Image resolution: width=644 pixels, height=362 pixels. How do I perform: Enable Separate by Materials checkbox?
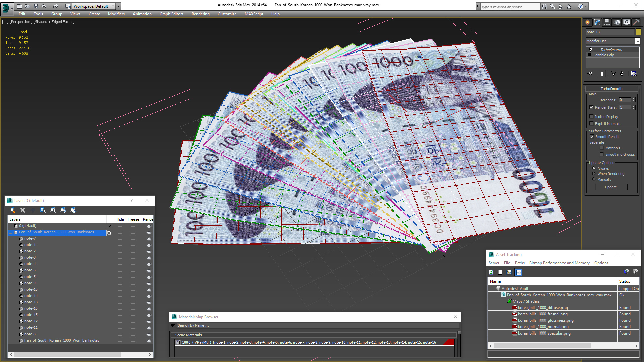[602, 148]
